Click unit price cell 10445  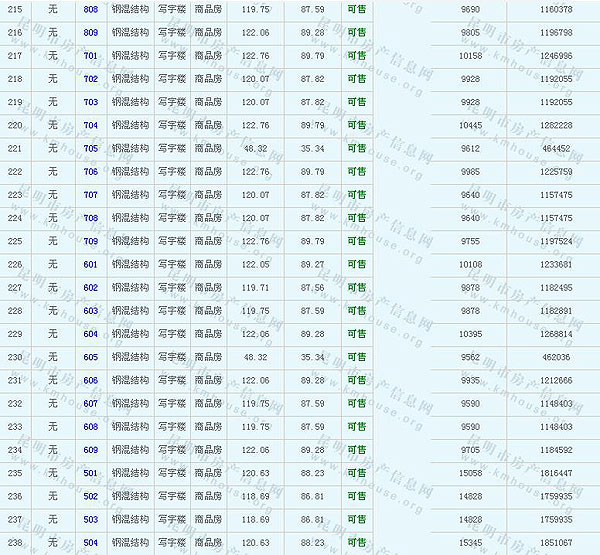pos(470,125)
